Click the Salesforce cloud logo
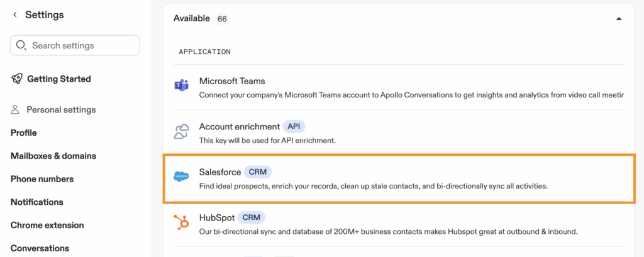This screenshot has height=257, width=644. coord(181,178)
